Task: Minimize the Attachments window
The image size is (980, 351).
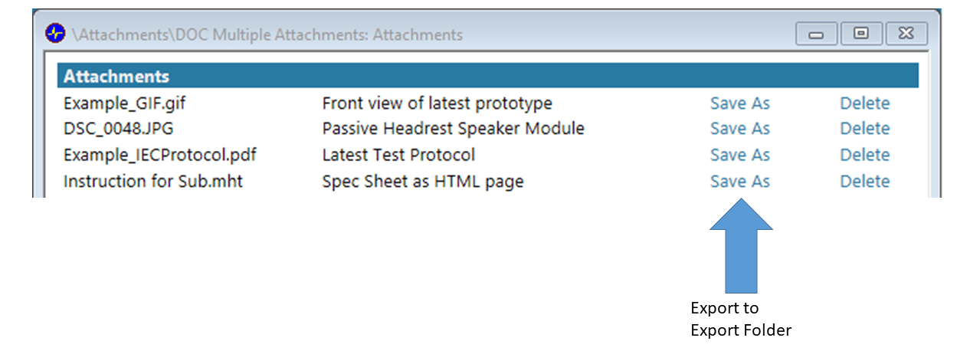Action: [x=816, y=34]
